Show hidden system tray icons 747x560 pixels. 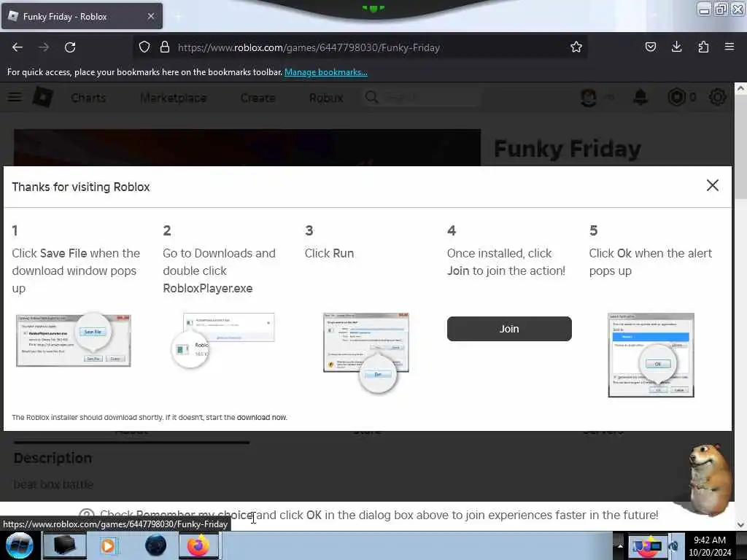[x=620, y=545]
